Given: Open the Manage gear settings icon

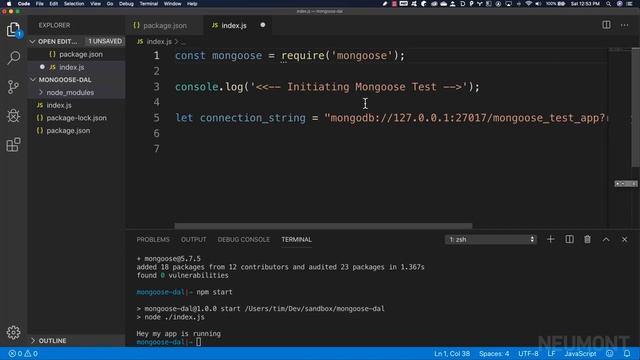Looking at the screenshot, I should coord(13,333).
